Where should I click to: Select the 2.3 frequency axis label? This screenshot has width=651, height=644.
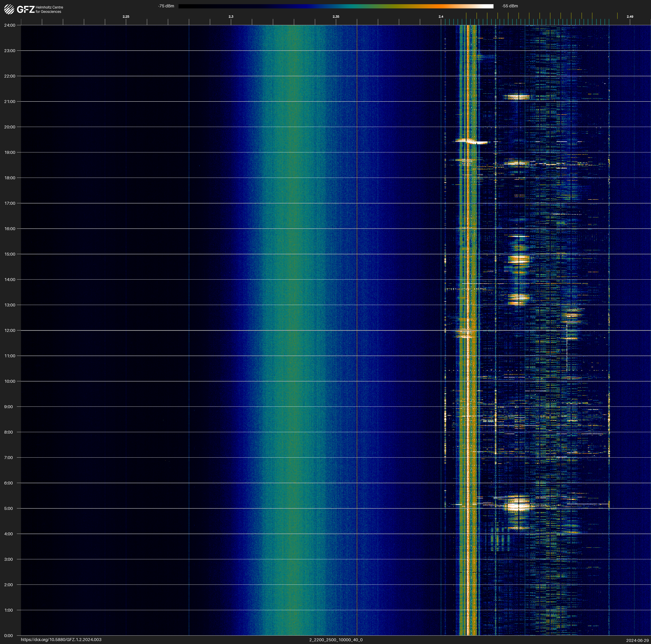(x=231, y=17)
